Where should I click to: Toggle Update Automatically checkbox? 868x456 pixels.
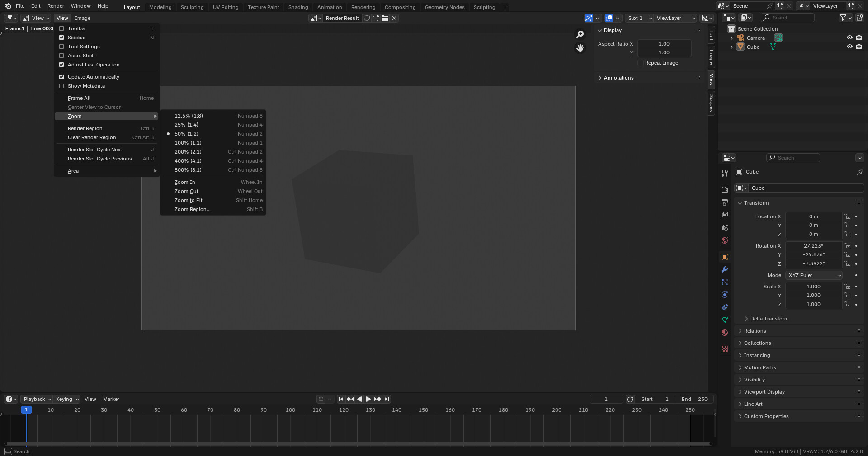[61, 77]
